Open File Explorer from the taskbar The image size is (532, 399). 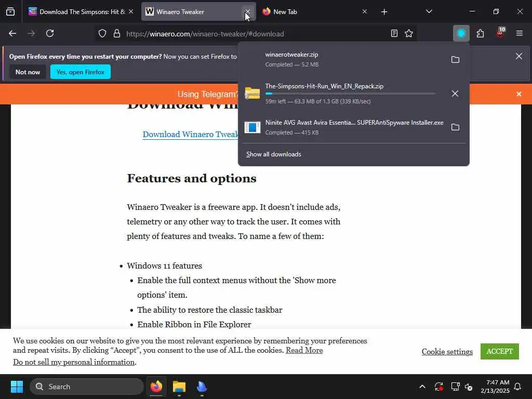(179, 387)
